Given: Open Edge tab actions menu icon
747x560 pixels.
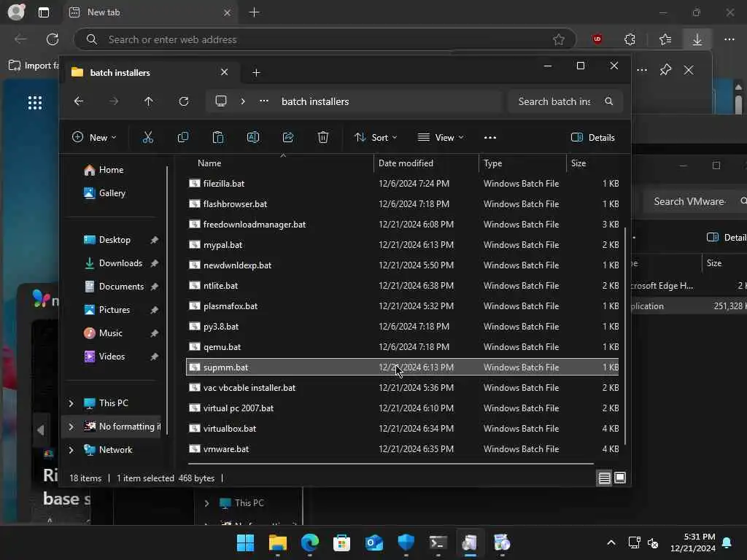Looking at the screenshot, I should coord(43,12).
